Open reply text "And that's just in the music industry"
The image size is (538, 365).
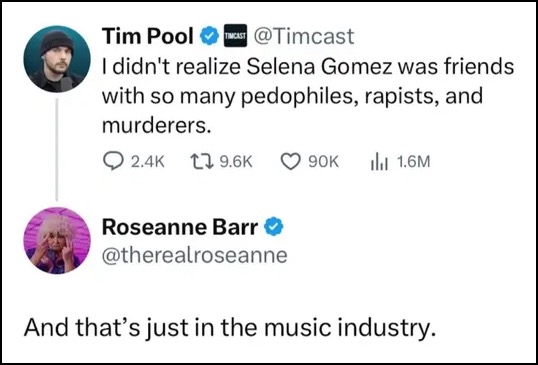click(229, 325)
